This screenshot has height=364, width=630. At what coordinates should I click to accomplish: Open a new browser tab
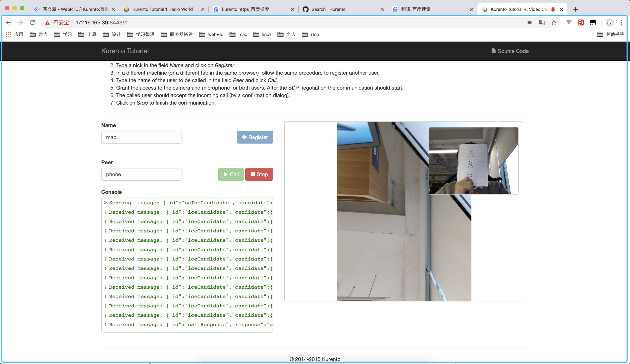(575, 9)
